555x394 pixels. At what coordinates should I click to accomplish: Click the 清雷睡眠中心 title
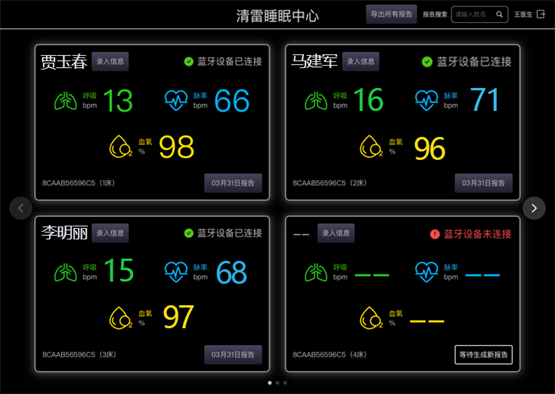(278, 16)
